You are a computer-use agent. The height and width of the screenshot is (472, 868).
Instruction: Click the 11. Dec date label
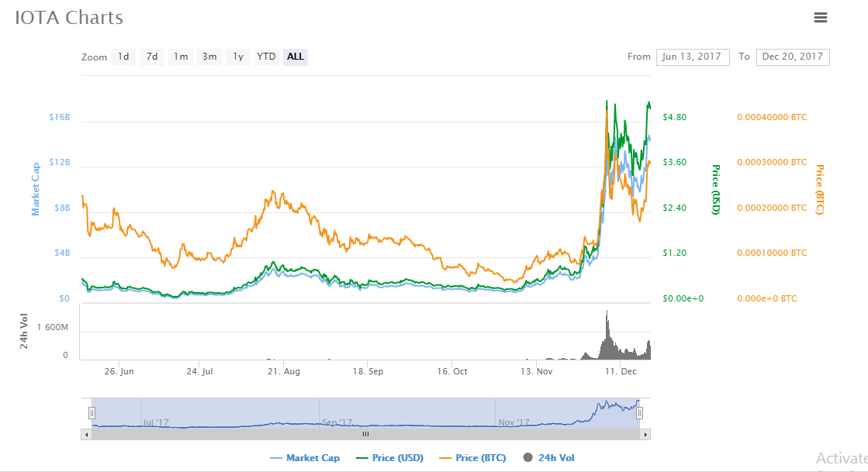[x=621, y=371]
